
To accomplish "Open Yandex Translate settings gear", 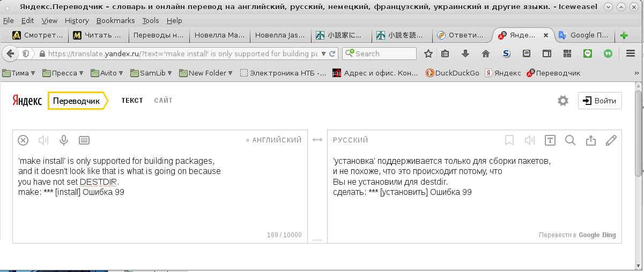I will coord(562,101).
